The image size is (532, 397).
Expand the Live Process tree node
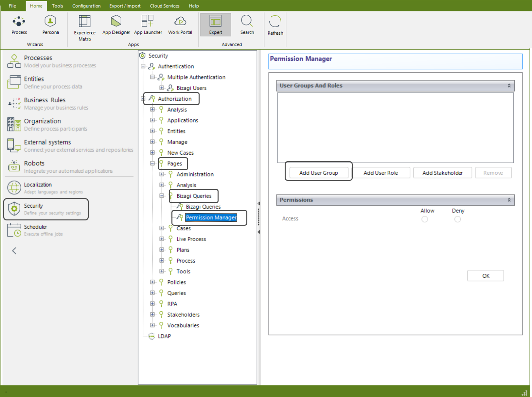[162, 239]
